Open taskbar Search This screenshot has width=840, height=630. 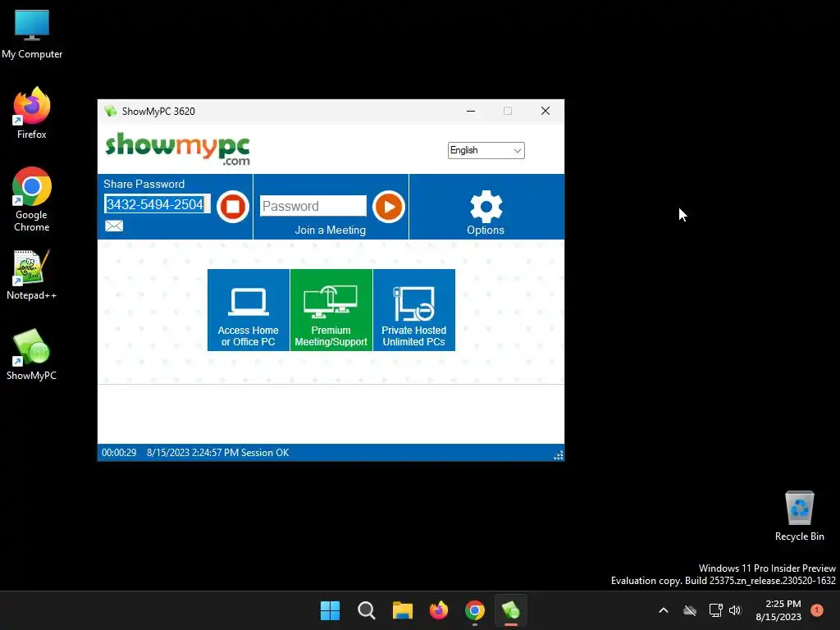coord(367,610)
